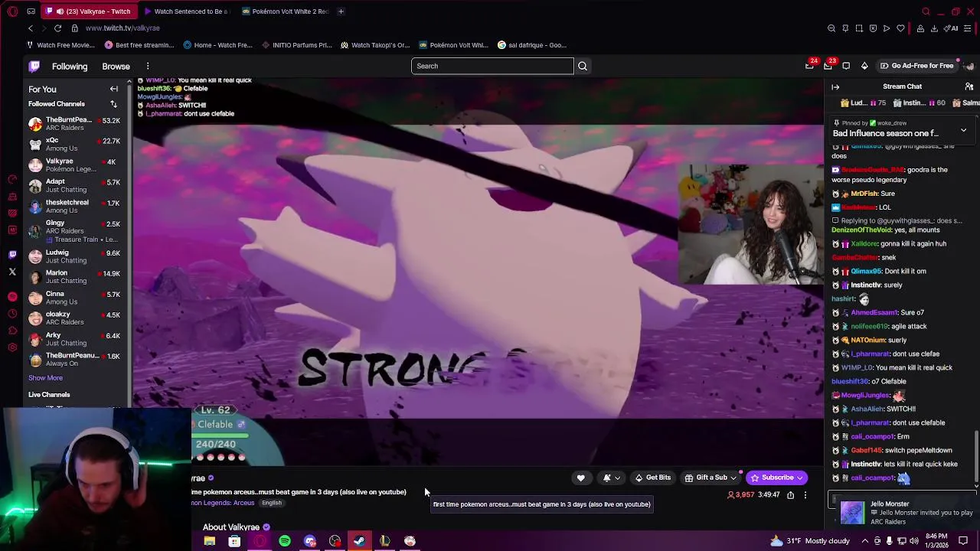Click the English language tag

(272, 503)
